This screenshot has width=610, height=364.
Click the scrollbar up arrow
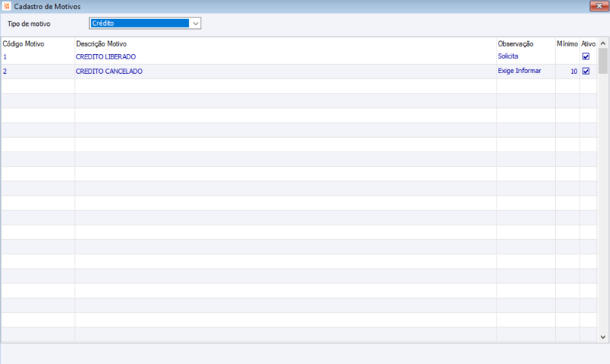pyautogui.click(x=603, y=43)
